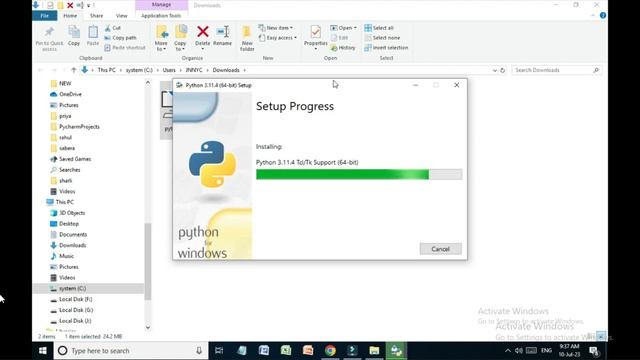Open the New item dropdown
The image size is (640, 360).
[276, 28]
